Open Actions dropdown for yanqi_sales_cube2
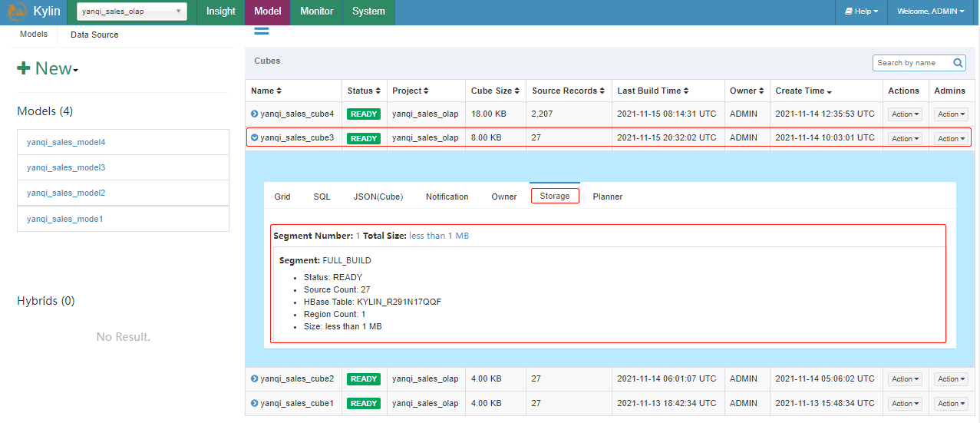980x423 pixels. [905, 379]
